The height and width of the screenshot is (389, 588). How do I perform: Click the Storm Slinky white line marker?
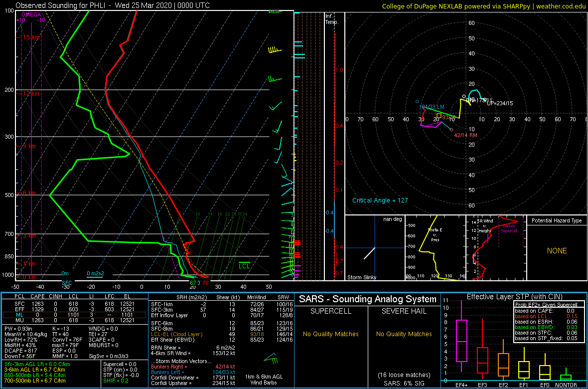pos(369,253)
